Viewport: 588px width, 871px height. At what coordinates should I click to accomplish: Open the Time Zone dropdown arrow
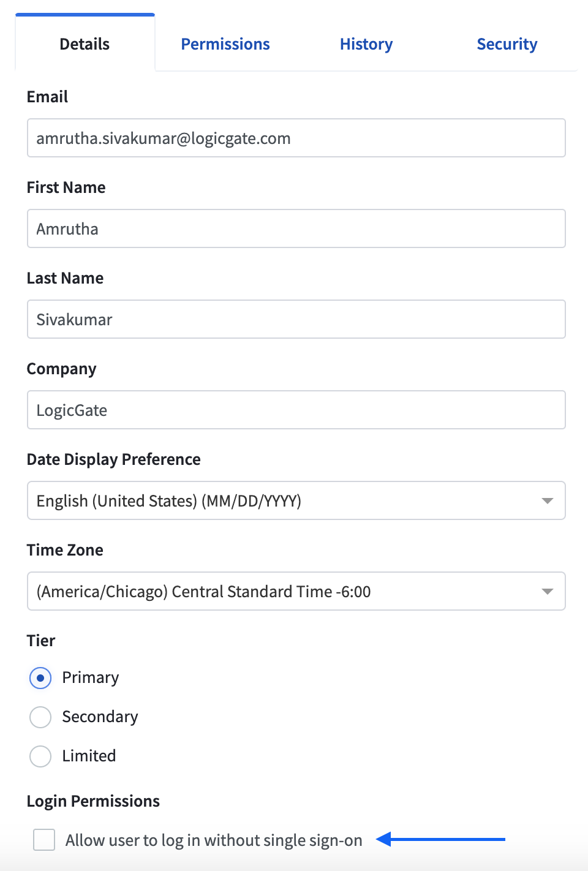548,592
